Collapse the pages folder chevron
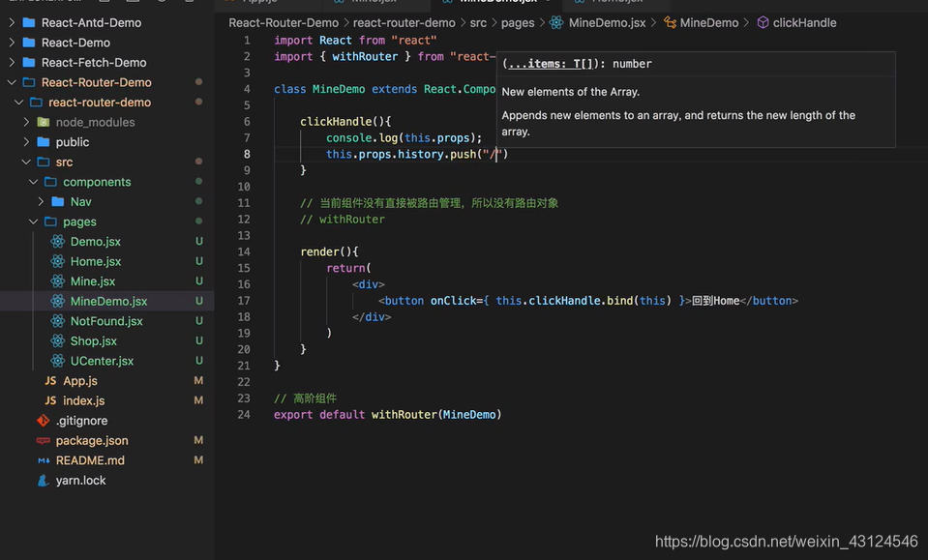This screenshot has width=928, height=560. coord(34,221)
